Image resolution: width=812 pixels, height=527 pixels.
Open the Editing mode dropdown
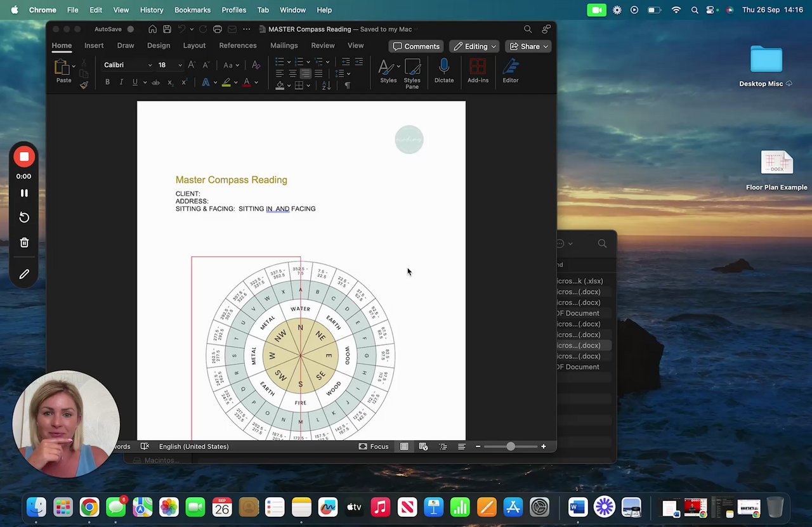(475, 46)
